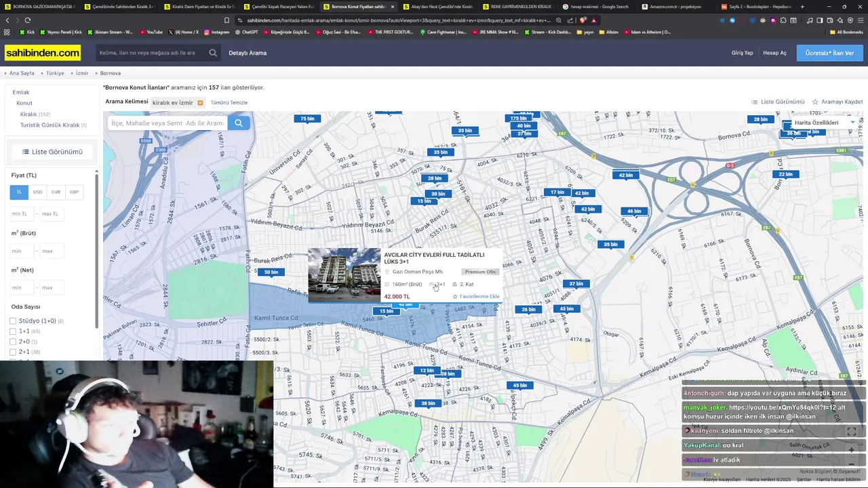Switch to Hepsiburada Buzdolapları tab
This screenshot has width=868, height=488.
tap(755, 6)
